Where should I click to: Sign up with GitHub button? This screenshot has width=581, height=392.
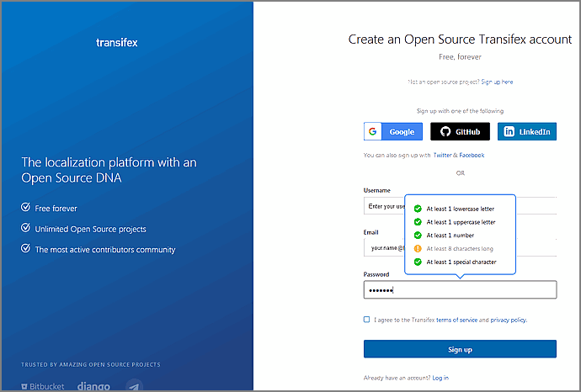[460, 131]
